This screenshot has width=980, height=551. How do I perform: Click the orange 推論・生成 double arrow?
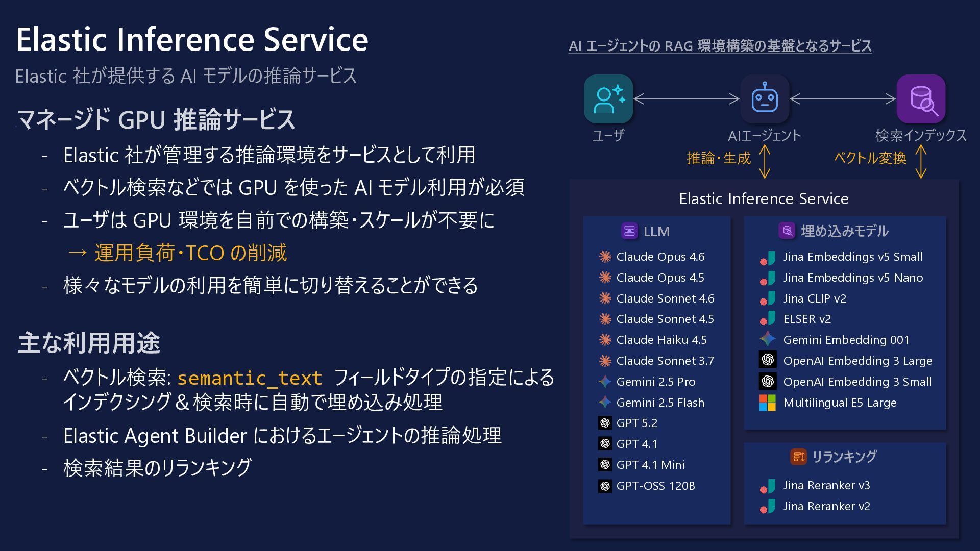[x=765, y=161]
